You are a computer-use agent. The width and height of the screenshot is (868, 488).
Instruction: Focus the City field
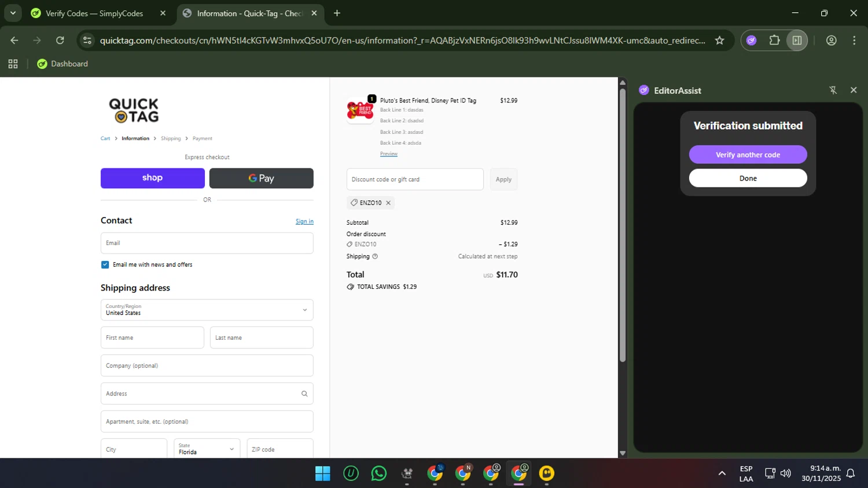134,449
